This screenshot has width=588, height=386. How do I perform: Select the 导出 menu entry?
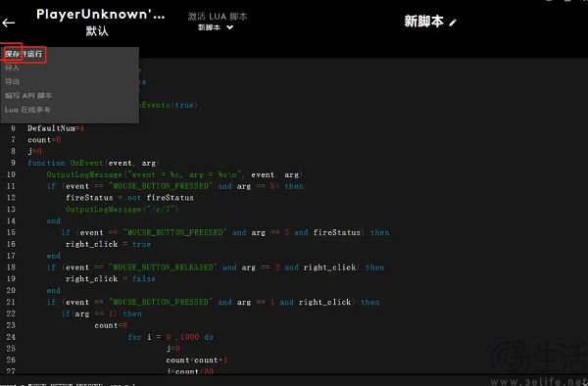12,81
